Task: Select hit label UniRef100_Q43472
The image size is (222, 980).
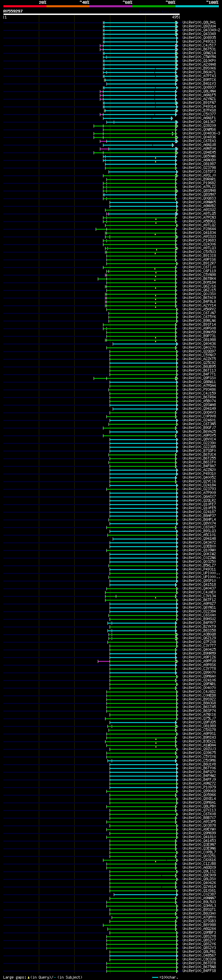Action: [199, 543]
